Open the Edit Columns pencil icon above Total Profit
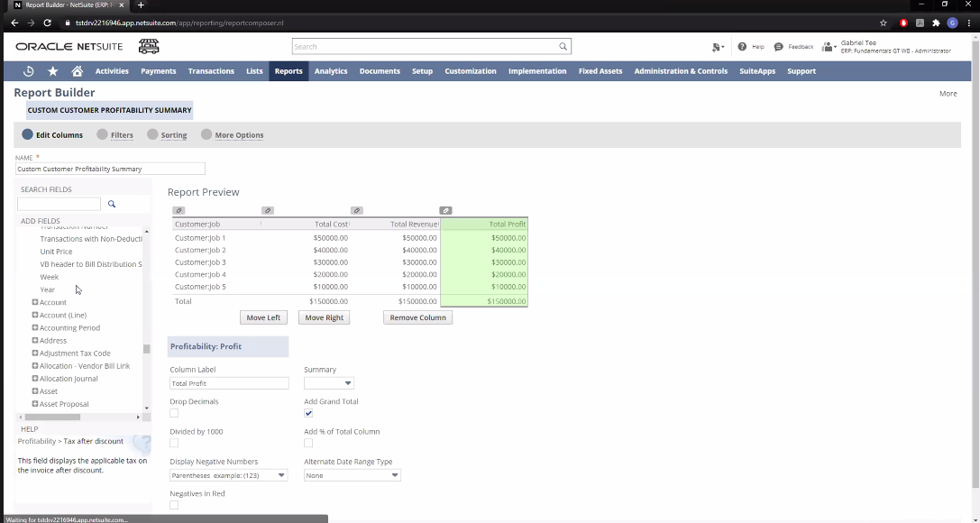The height and width of the screenshot is (523, 980). (x=445, y=210)
